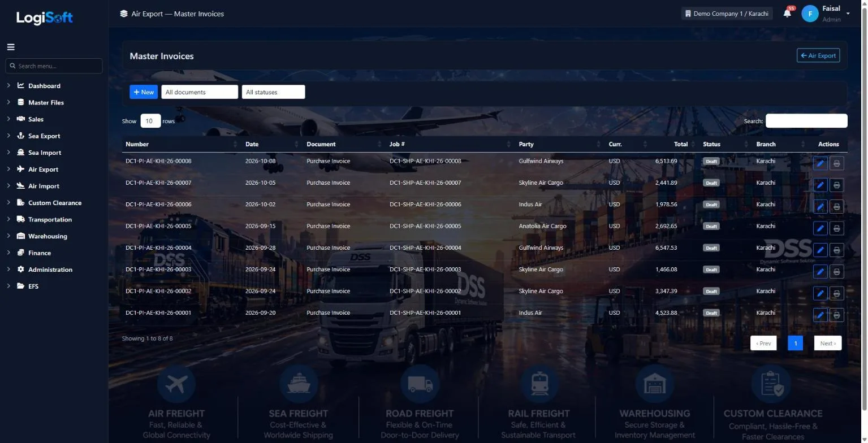
Task: Expand the Finance menu chevron
Action: pyautogui.click(x=9, y=253)
